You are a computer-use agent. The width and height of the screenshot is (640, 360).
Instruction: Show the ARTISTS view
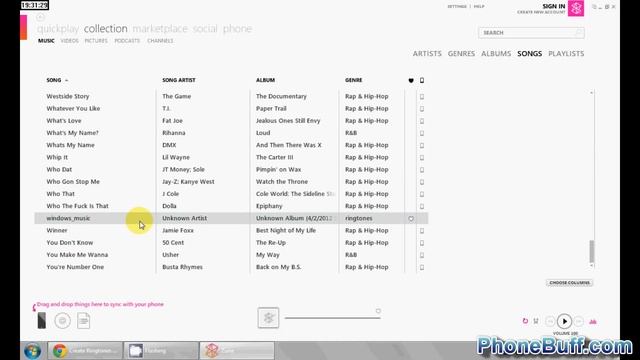[x=427, y=53]
